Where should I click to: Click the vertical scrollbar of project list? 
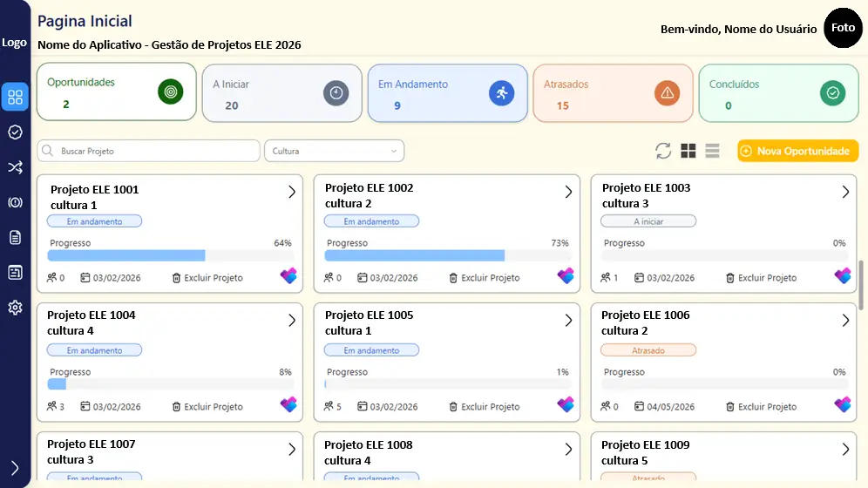click(x=861, y=285)
